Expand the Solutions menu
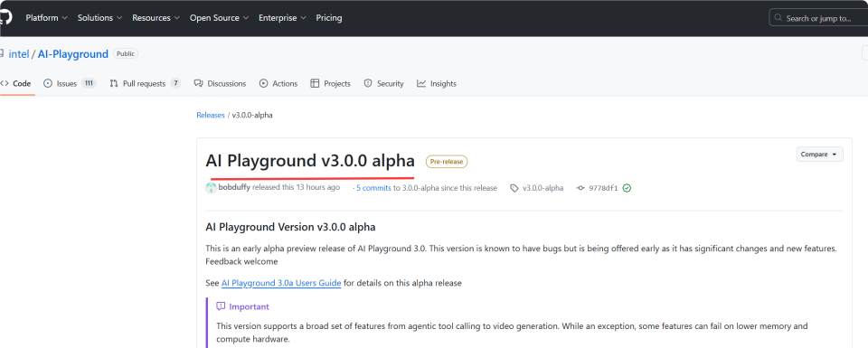The height and width of the screenshot is (348, 868). (99, 18)
